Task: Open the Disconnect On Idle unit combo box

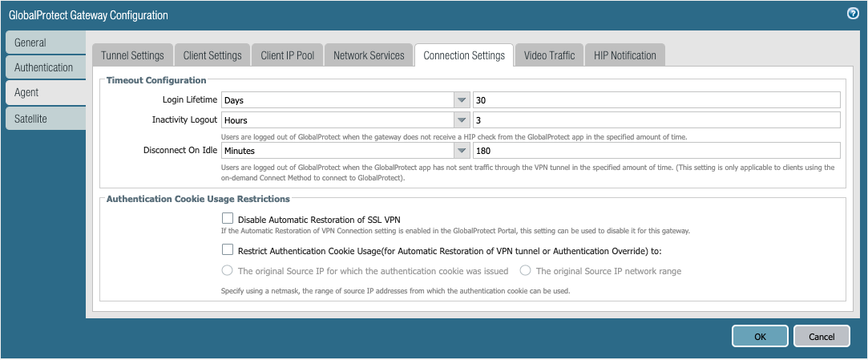Action: [345, 150]
